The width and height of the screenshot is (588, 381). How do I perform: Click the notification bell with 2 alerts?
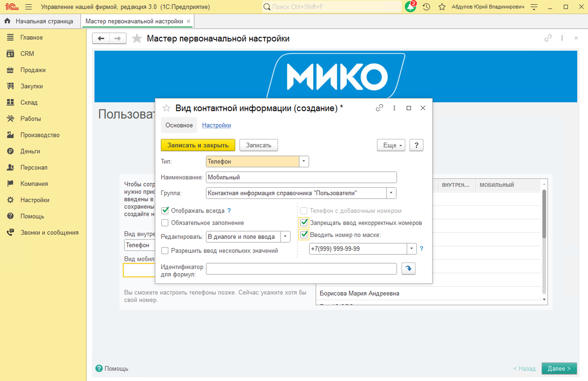(x=410, y=7)
